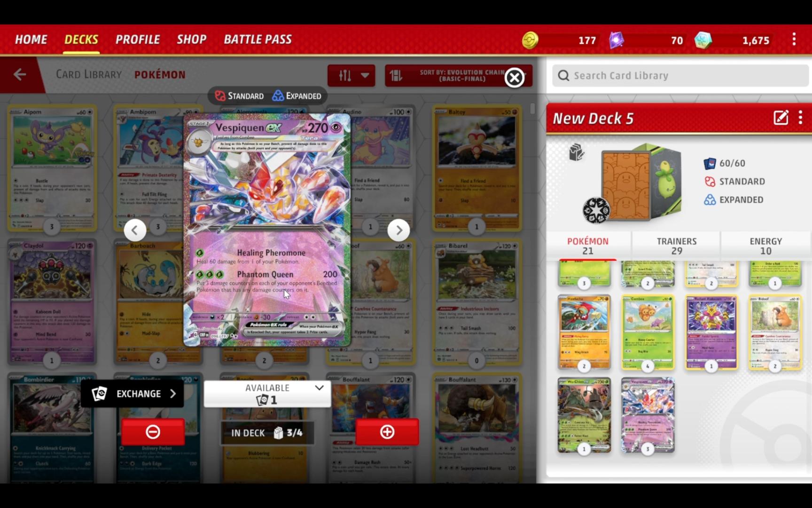Switch to the TRAINERS 29 deck tab
This screenshot has width=812, height=508.
(x=677, y=246)
